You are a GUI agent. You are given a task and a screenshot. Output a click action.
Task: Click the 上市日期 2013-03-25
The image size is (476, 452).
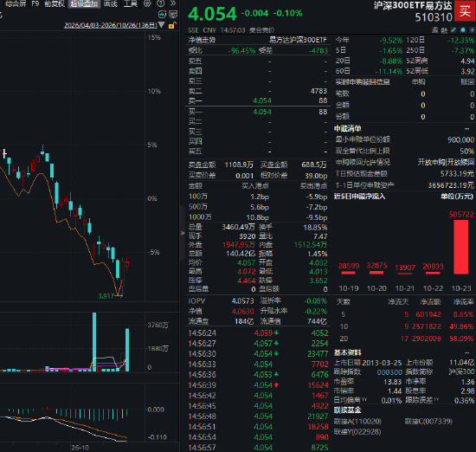[x=382, y=363]
